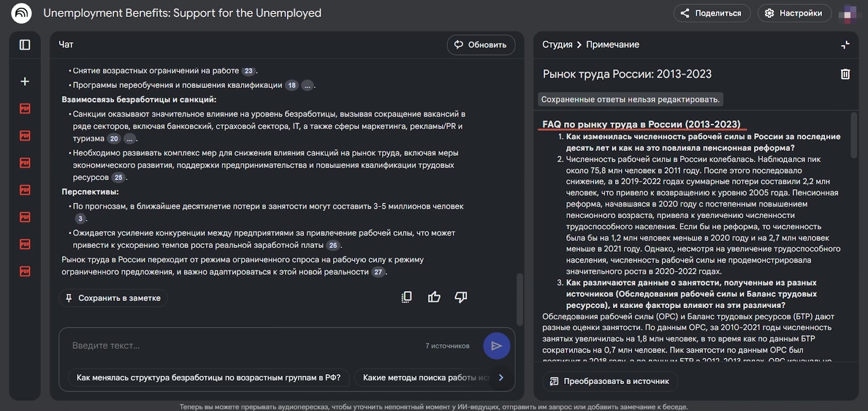The image size is (868, 411).
Task: Click the chat panel scrollbar
Action: [x=519, y=299]
